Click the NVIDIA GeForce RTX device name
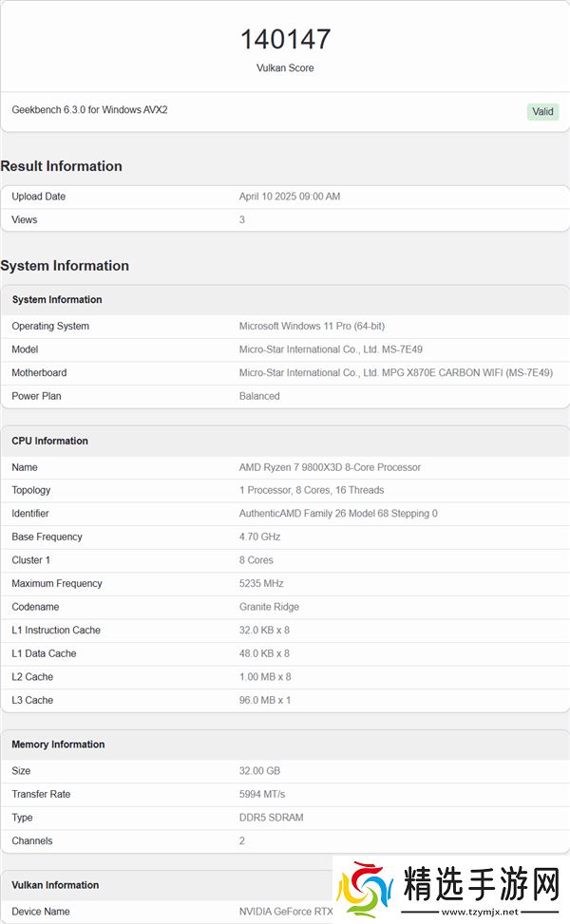The height and width of the screenshot is (924, 570). pos(286,912)
